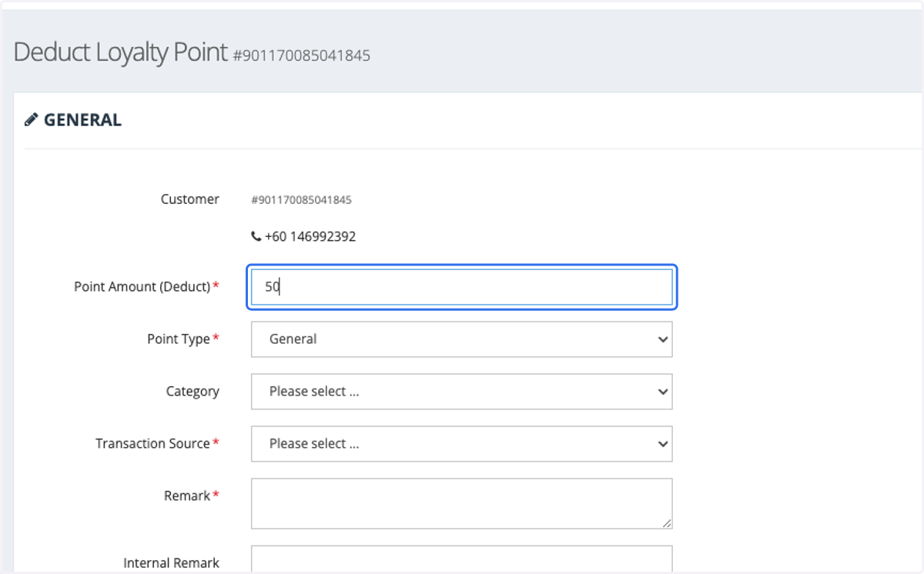Screen dimensions: 924x574
Task: Click the pencil icon beside GENERAL
Action: pyautogui.click(x=31, y=120)
